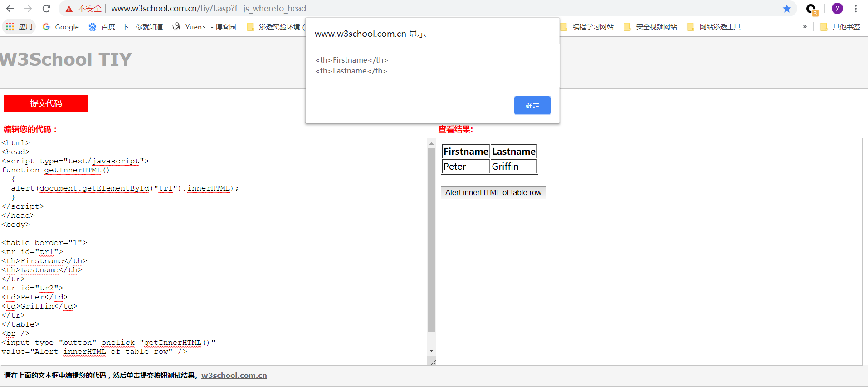Screen dimensions: 868x387
Task: Click the Firstname header cell in results table
Action: [x=466, y=152]
